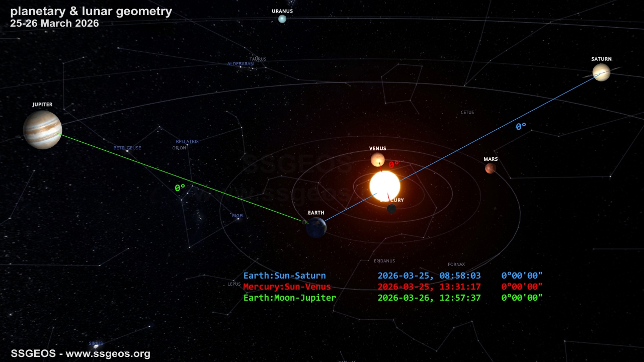The height and width of the screenshot is (362, 644).
Task: Toggle the blue 0° angle marker
Action: coord(520,126)
